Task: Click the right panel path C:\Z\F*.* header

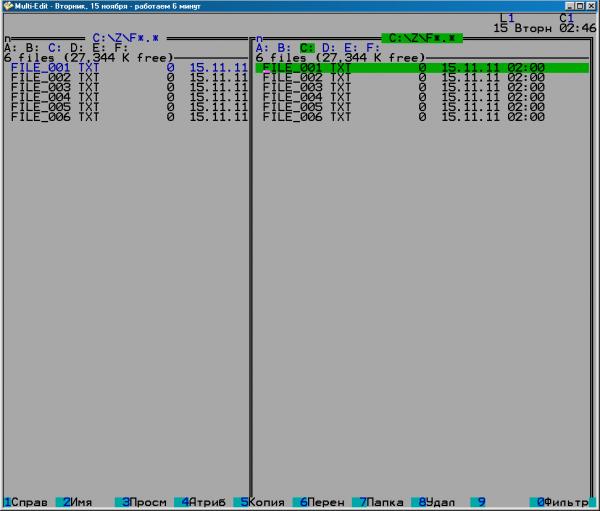Action: point(421,37)
